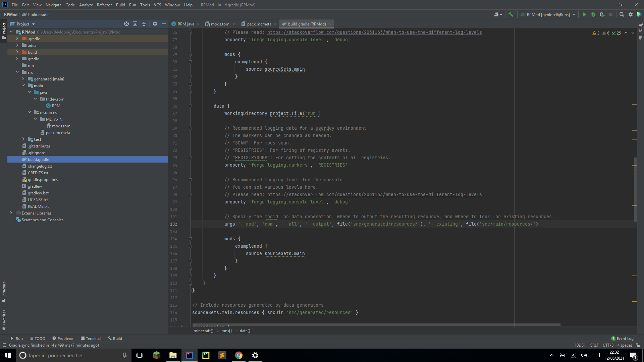Image resolution: width=644 pixels, height=362 pixels.
Task: Click the horizontal editor scrollbar
Action: coord(376,325)
